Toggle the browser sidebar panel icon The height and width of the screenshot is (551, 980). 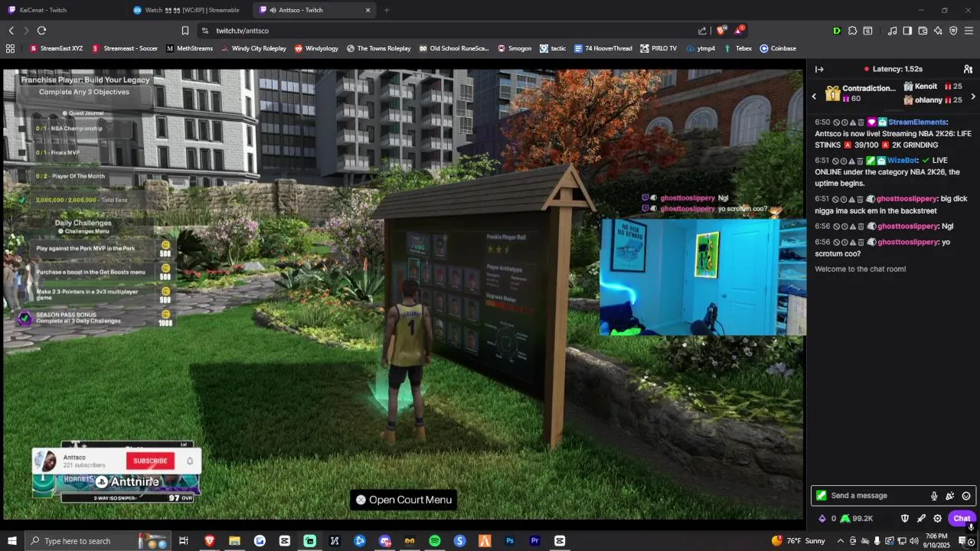click(x=907, y=31)
